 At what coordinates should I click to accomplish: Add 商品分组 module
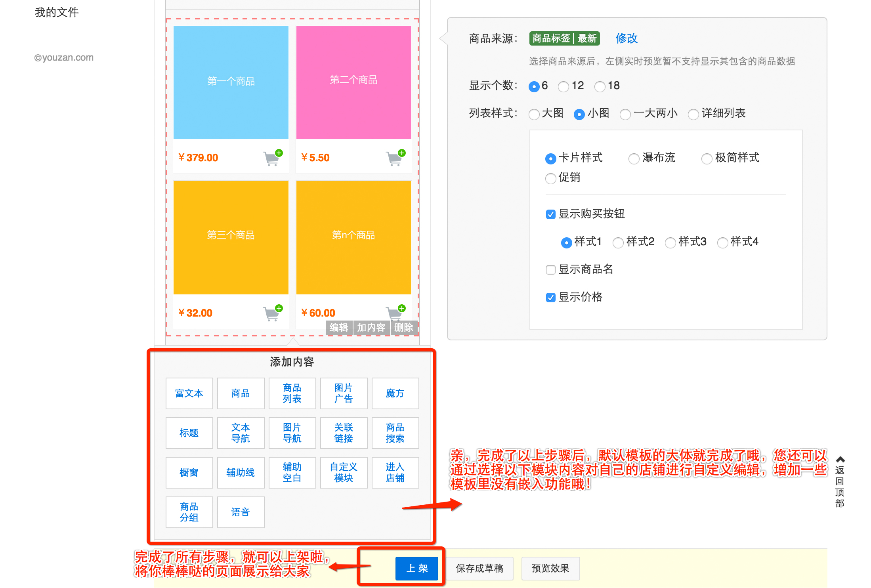(x=189, y=512)
